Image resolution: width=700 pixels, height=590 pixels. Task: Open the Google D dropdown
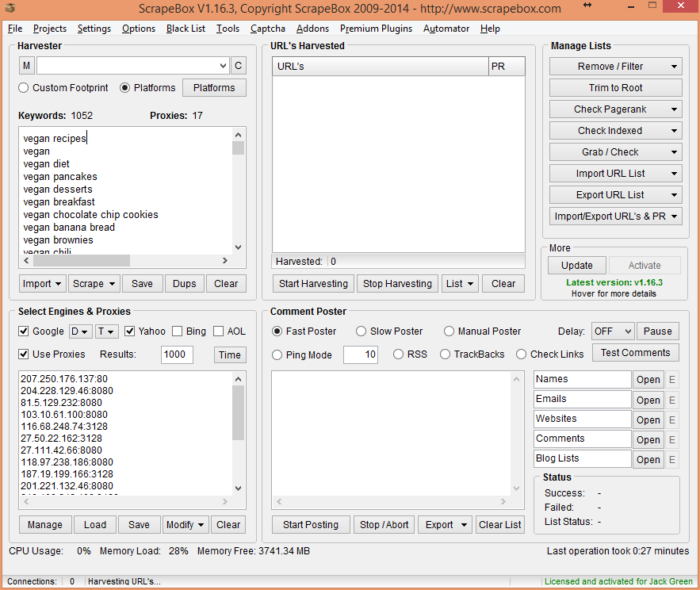coord(81,331)
